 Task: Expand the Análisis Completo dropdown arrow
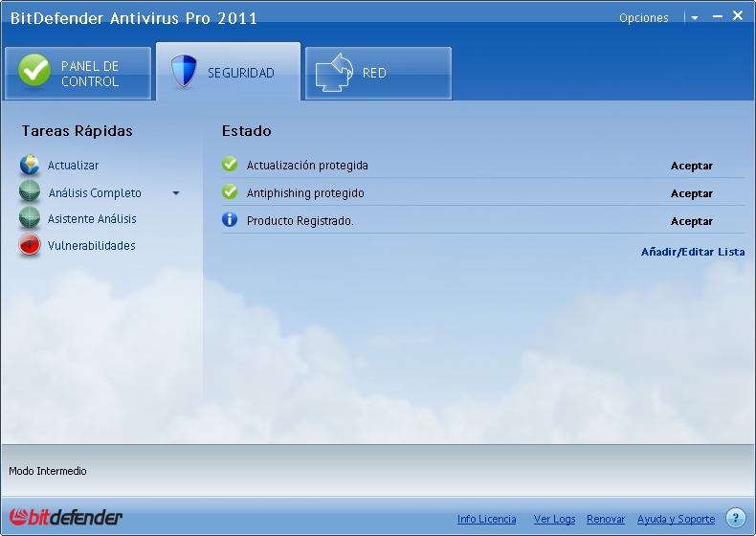176,193
